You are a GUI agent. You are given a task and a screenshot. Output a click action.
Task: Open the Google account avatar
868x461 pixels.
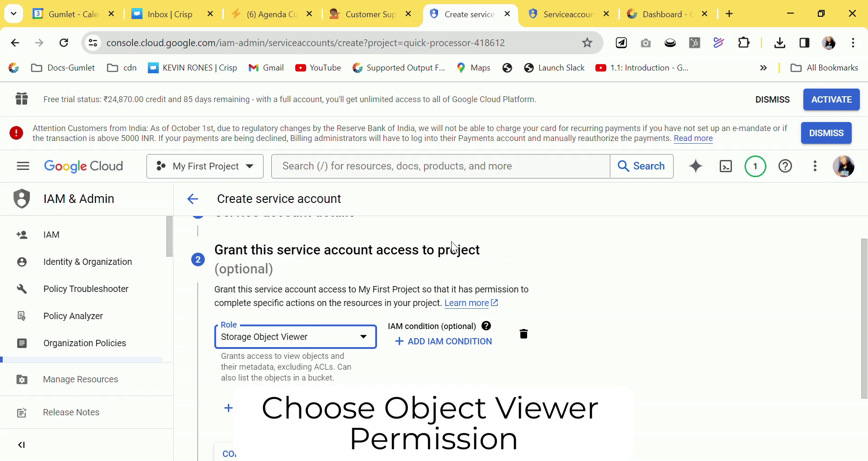844,166
